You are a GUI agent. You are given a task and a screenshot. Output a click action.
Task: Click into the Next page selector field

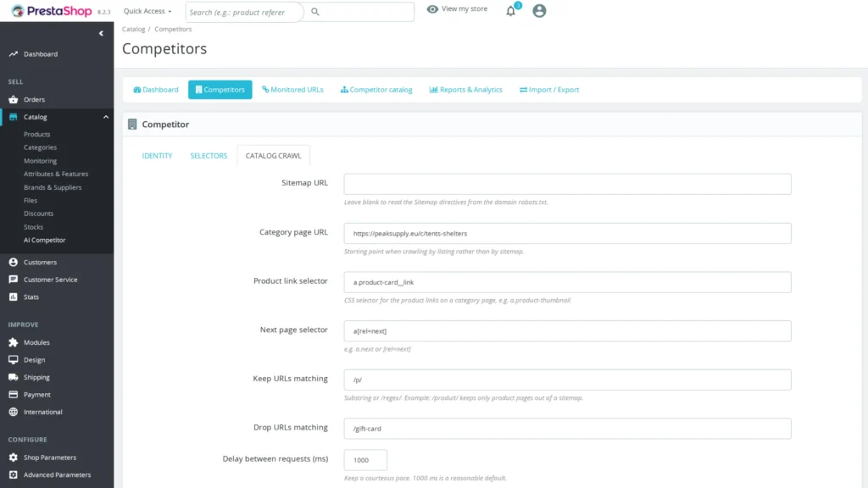[x=567, y=331]
